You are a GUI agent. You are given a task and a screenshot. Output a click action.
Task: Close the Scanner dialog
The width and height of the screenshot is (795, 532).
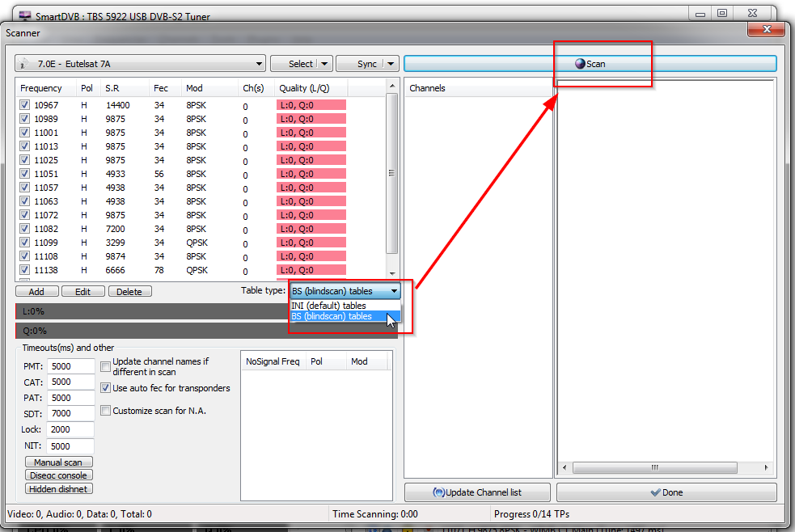click(x=767, y=30)
